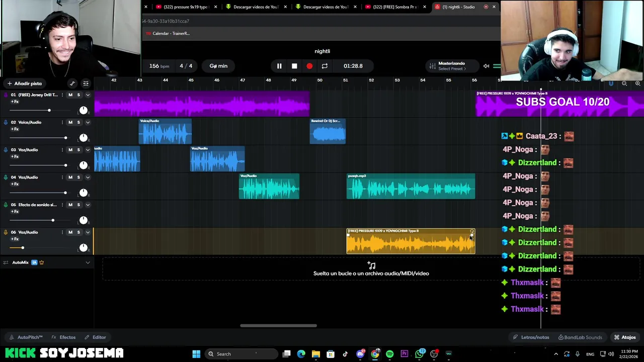Viewport: 644px width, 362px height.
Task: Stop playback with the stop button
Action: coord(294,66)
